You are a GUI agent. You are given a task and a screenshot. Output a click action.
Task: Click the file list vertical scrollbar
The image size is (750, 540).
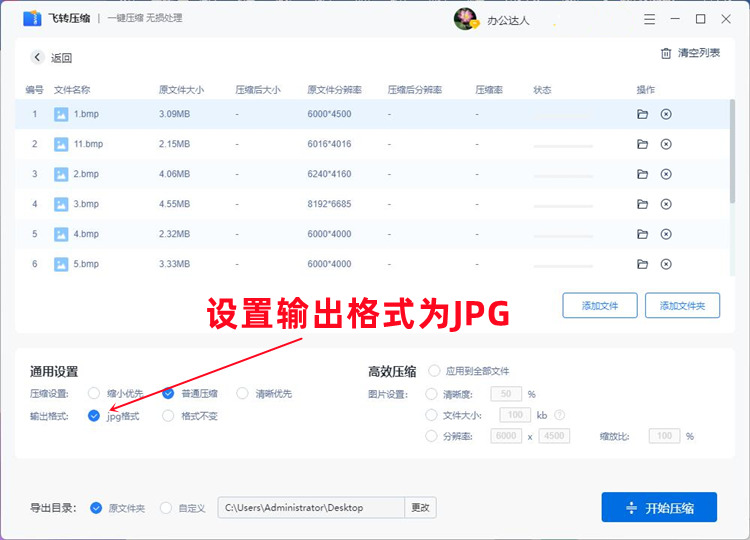point(732,151)
